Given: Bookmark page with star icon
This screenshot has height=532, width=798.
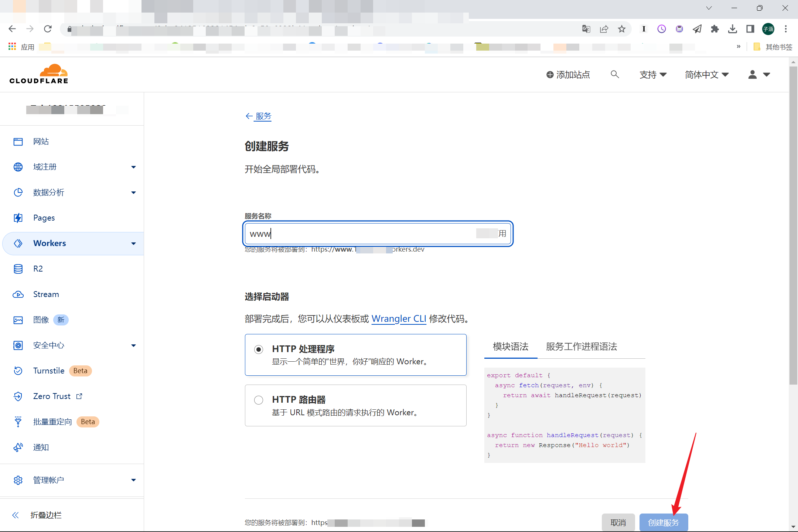Looking at the screenshot, I should point(622,29).
